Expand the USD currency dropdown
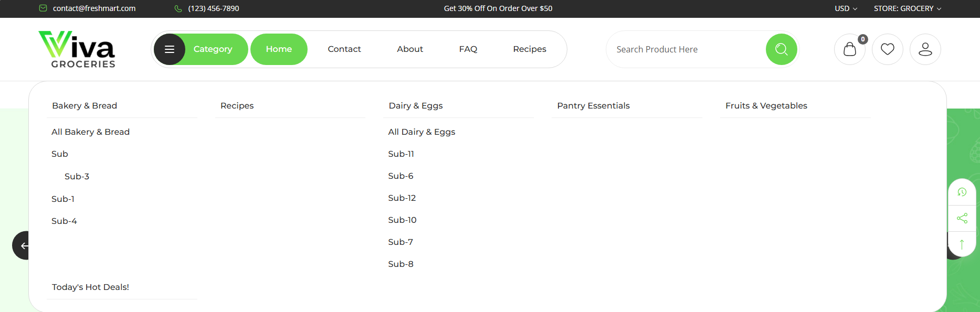 pos(846,8)
